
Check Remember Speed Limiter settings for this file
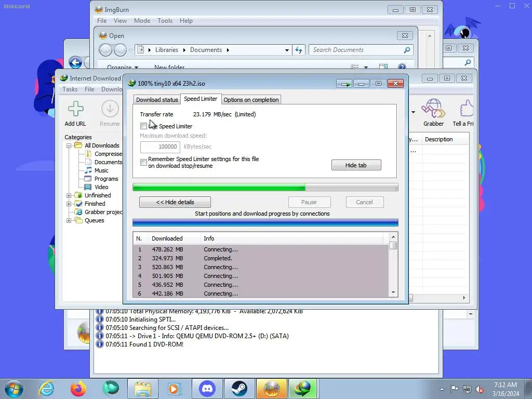pos(143,162)
